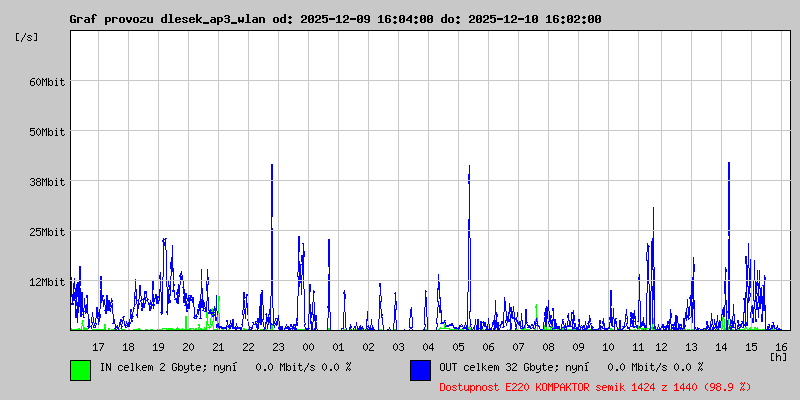Click hour label 10 on x-axis
800x400 pixels.
click(x=608, y=347)
